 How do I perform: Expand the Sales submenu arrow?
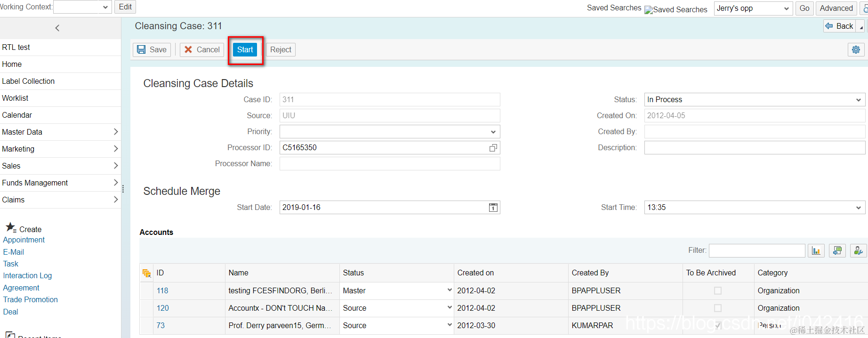coord(116,166)
